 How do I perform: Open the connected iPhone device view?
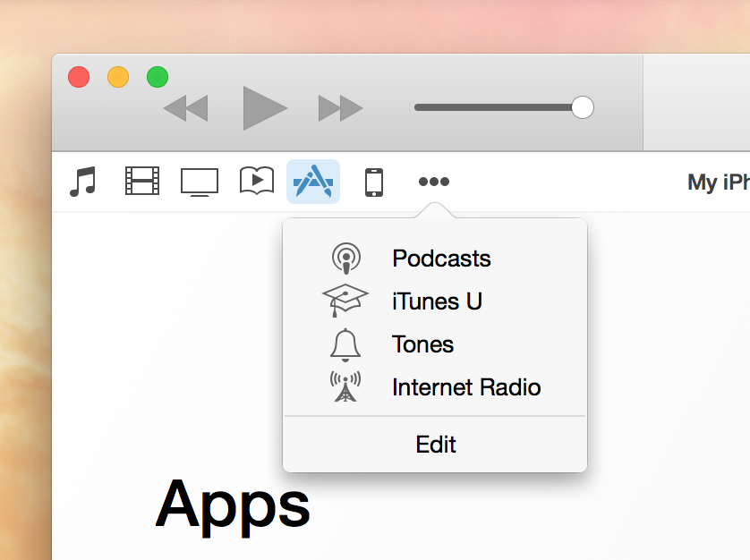[373, 182]
